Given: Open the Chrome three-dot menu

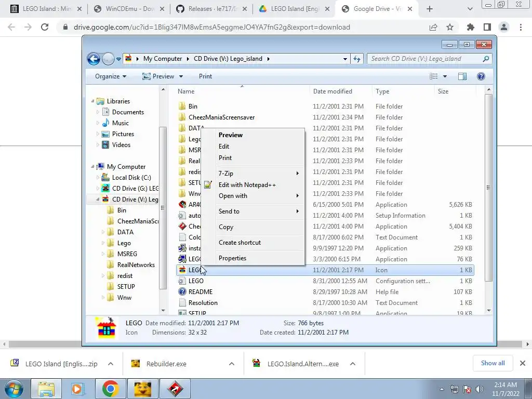Looking at the screenshot, I should (x=521, y=27).
